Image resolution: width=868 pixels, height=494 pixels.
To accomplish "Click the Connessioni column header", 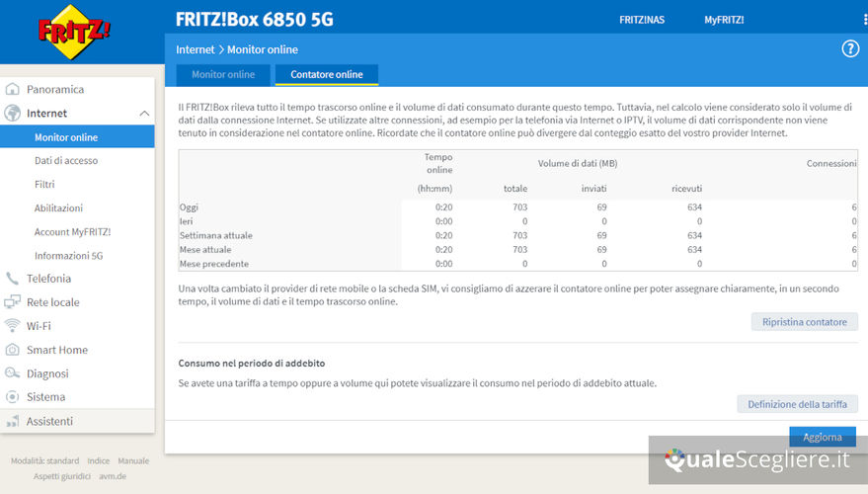I will [831, 163].
